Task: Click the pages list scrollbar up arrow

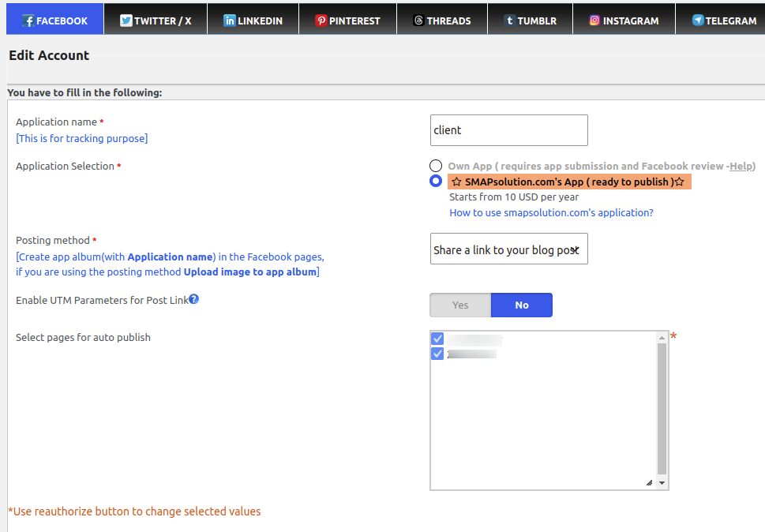Action: pos(662,338)
